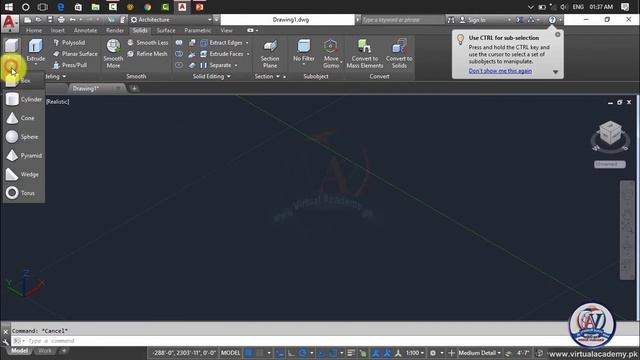Click the Plot printer icon in quick access
This screenshot has height=360, width=640.
click(x=61, y=20)
